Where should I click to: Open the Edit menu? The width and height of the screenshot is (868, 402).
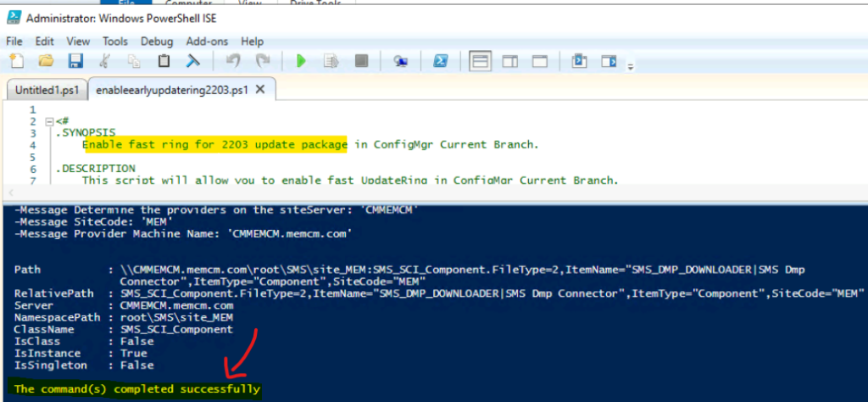45,42
